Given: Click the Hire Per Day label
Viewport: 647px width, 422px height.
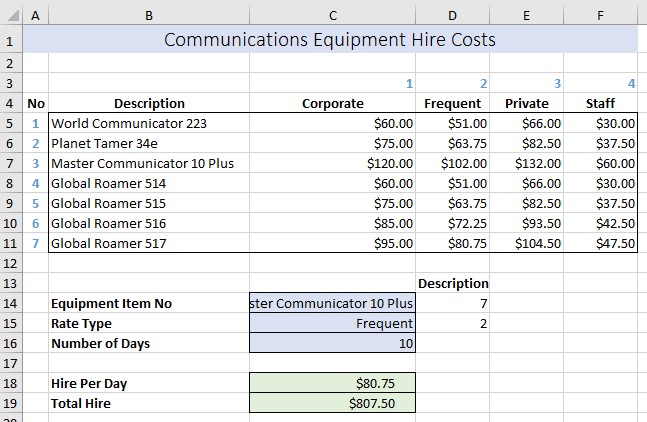Looking at the screenshot, I should (x=89, y=383).
